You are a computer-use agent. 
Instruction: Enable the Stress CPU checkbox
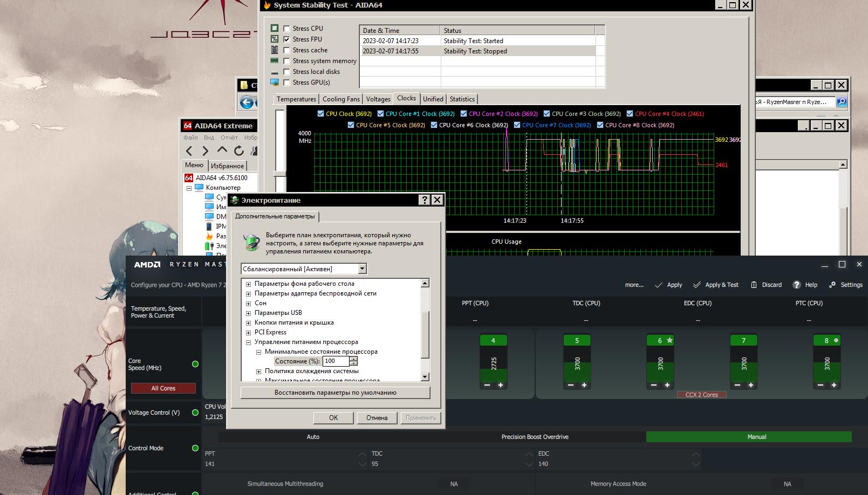[286, 29]
